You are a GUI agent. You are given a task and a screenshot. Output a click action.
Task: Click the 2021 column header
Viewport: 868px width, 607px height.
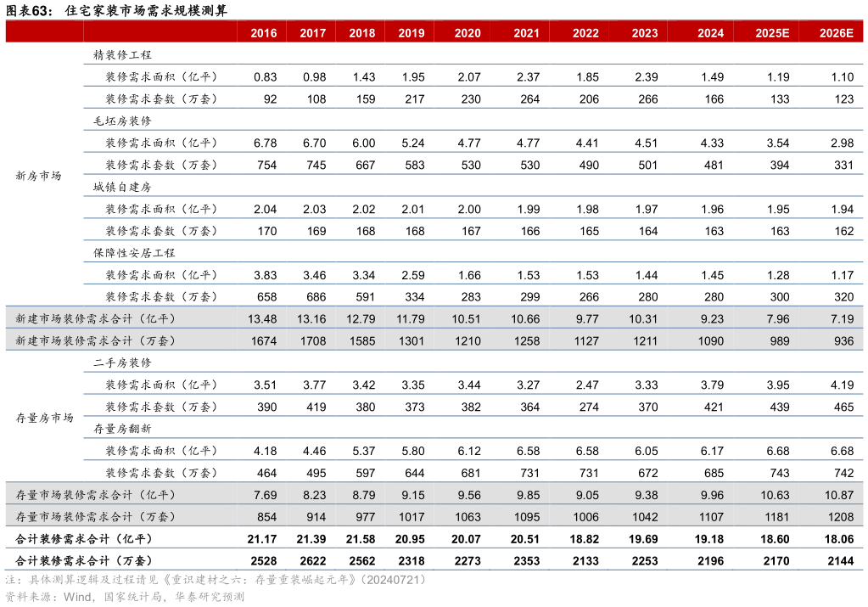pos(526,33)
